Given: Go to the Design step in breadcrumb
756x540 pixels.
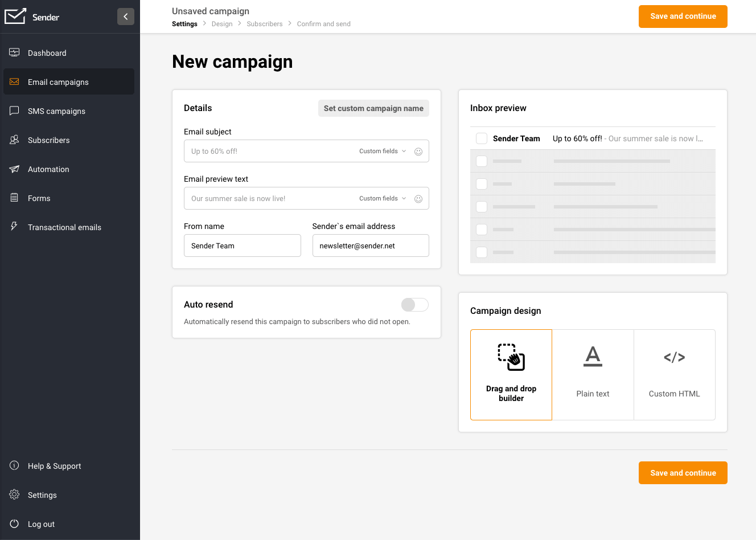Looking at the screenshot, I should point(222,23).
